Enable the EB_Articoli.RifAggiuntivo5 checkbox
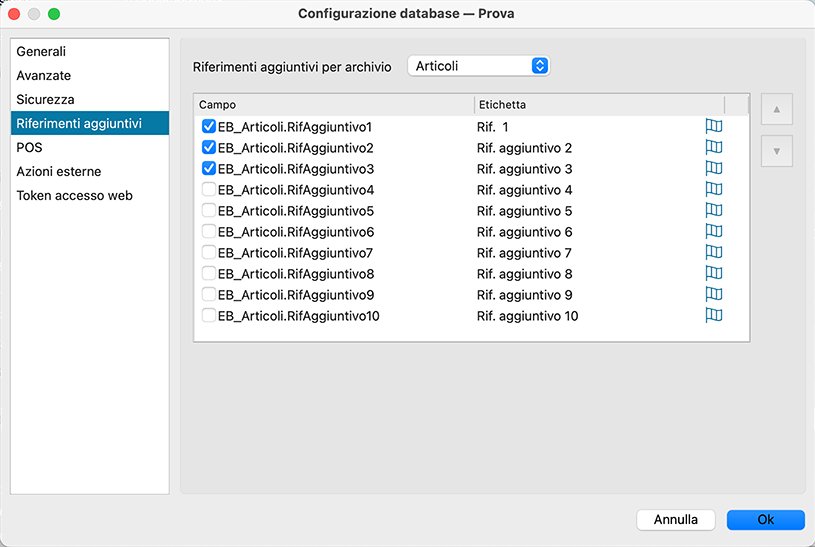Image resolution: width=815 pixels, height=547 pixels. pos(209,211)
